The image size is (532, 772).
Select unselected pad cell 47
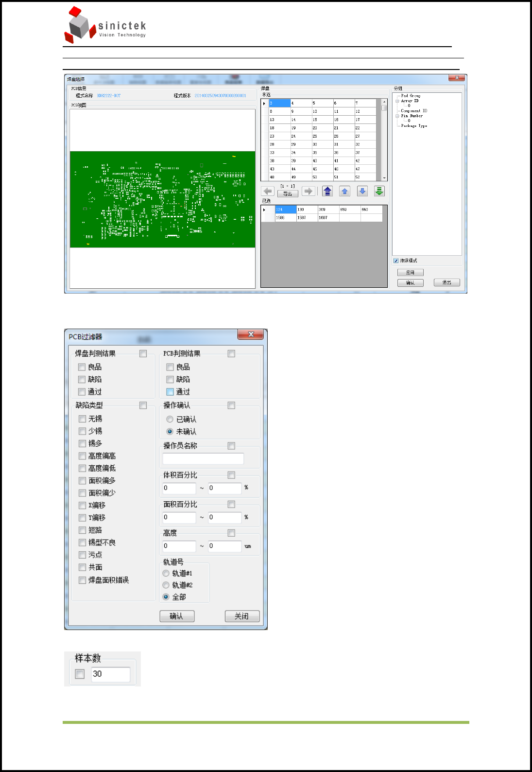365,169
